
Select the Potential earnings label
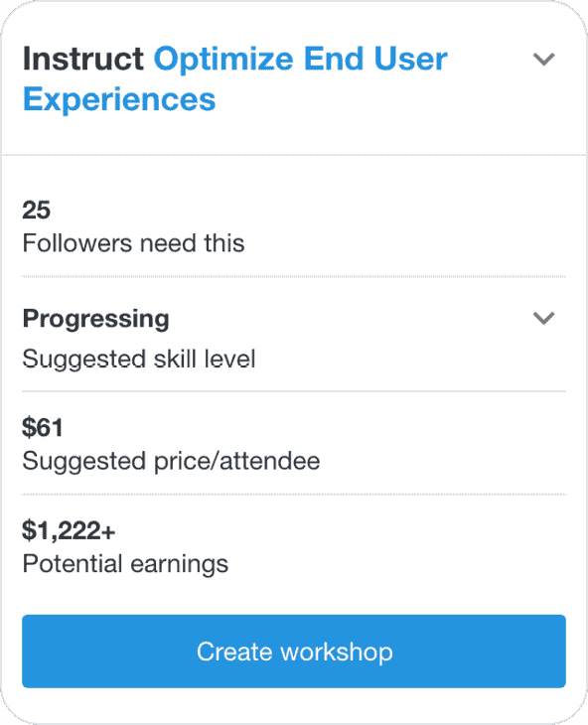click(125, 564)
